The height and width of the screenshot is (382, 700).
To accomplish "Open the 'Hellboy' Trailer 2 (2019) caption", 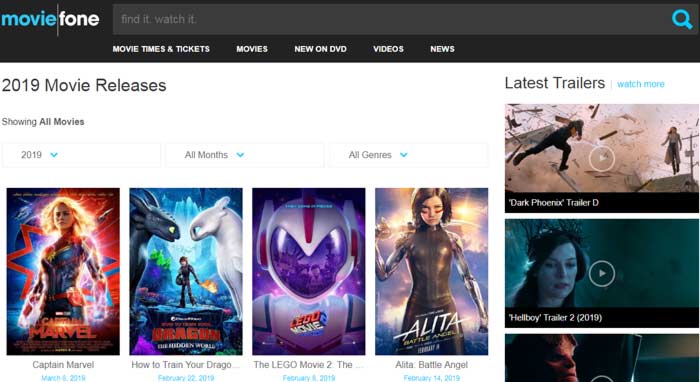I will [555, 318].
